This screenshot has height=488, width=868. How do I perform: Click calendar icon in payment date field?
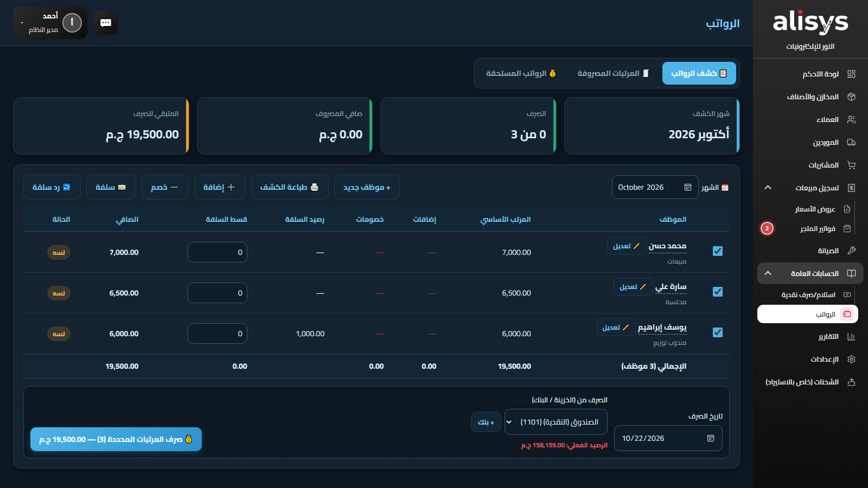click(x=711, y=438)
